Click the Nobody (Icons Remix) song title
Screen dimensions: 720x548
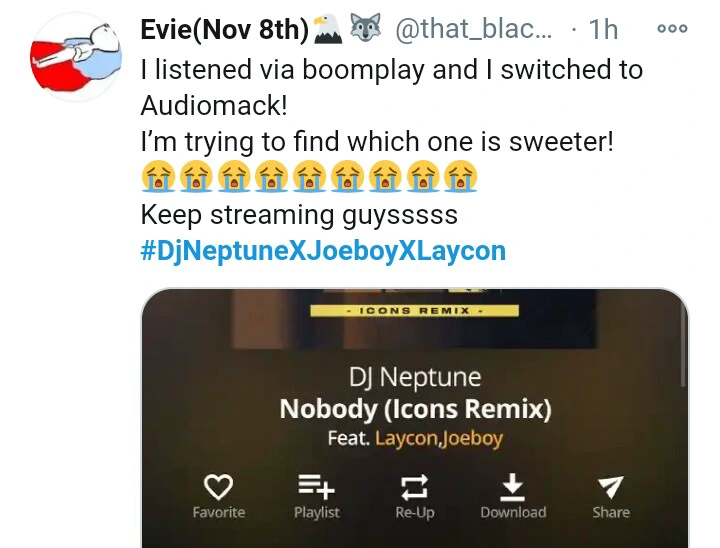click(x=416, y=409)
